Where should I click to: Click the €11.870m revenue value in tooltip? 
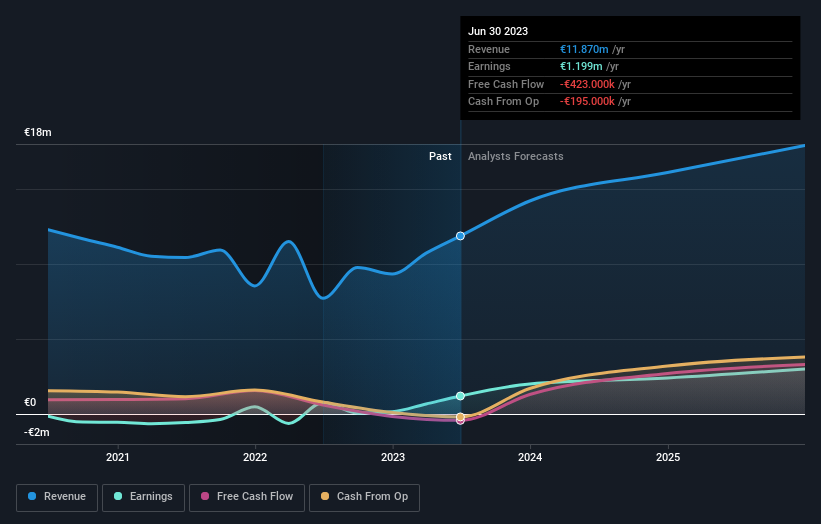[x=584, y=49]
